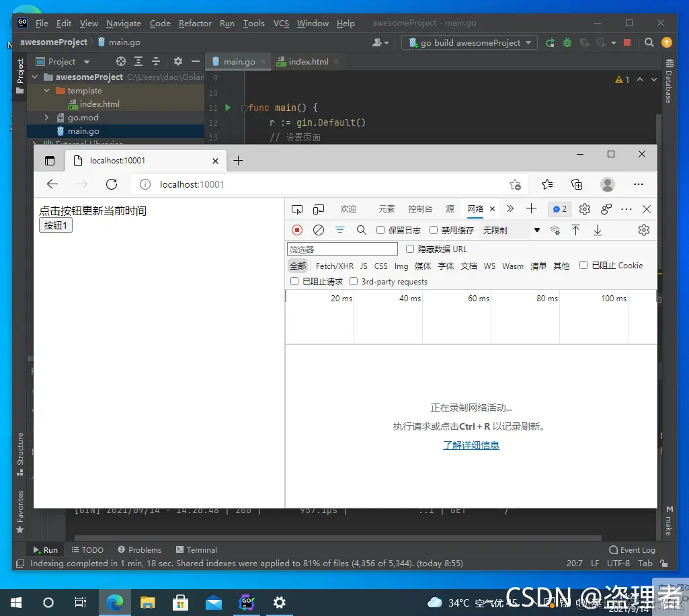Screen dimensions: 689x616
Task: Start debugging with the bug icon
Action: pos(567,42)
